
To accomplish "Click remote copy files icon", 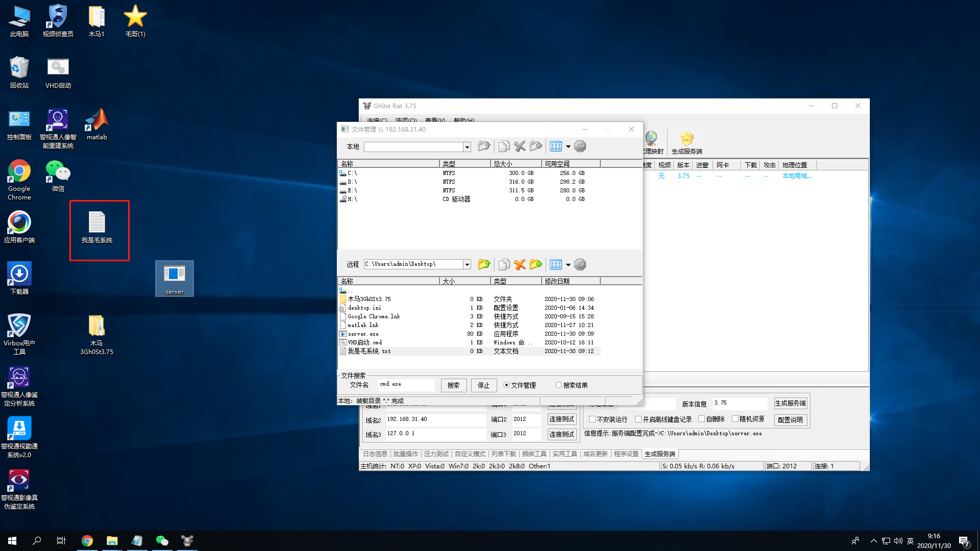I will click(504, 264).
